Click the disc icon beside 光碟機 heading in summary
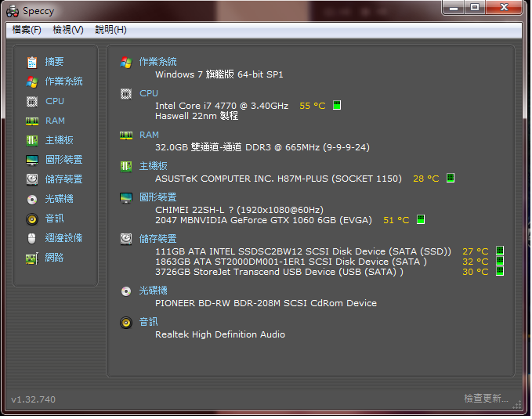 tap(126, 291)
